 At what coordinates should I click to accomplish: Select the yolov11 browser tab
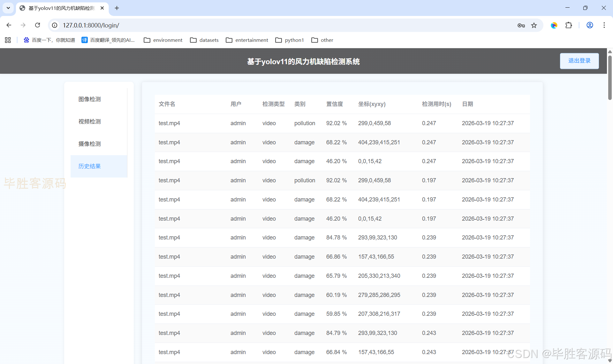point(62,8)
